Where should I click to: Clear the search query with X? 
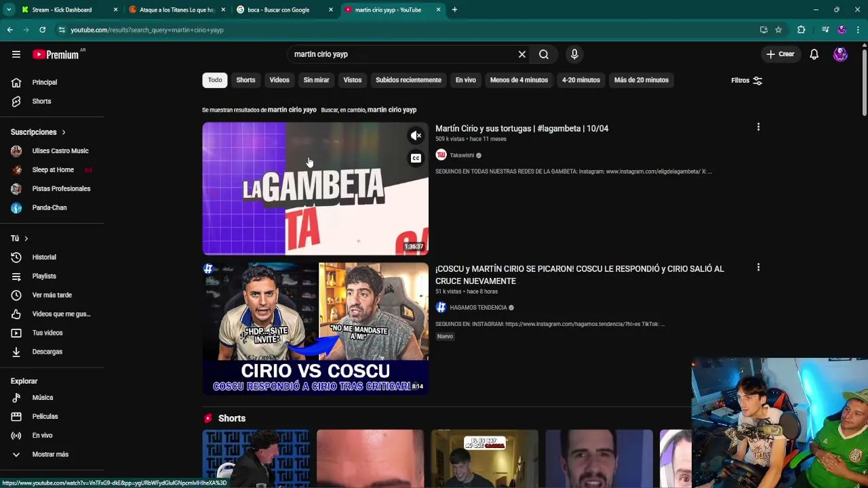tap(522, 54)
